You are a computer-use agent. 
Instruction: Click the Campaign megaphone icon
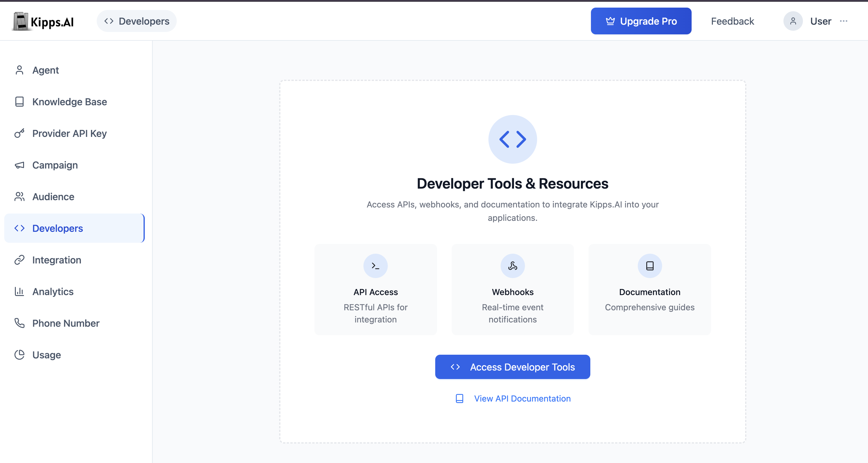coord(19,165)
